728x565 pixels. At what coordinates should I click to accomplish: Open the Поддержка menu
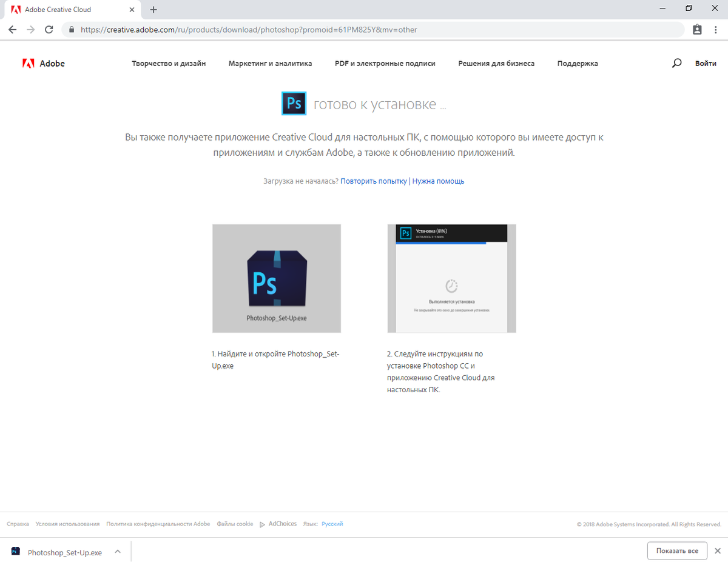click(x=578, y=63)
